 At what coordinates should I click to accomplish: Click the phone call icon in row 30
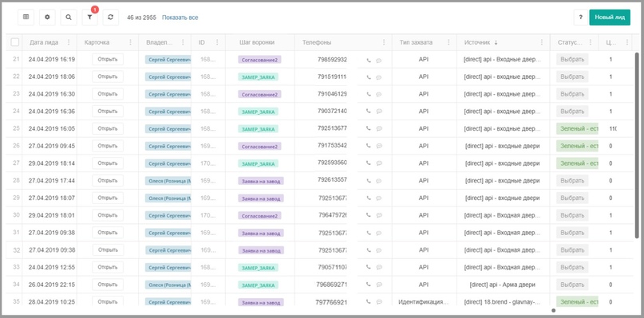click(369, 216)
